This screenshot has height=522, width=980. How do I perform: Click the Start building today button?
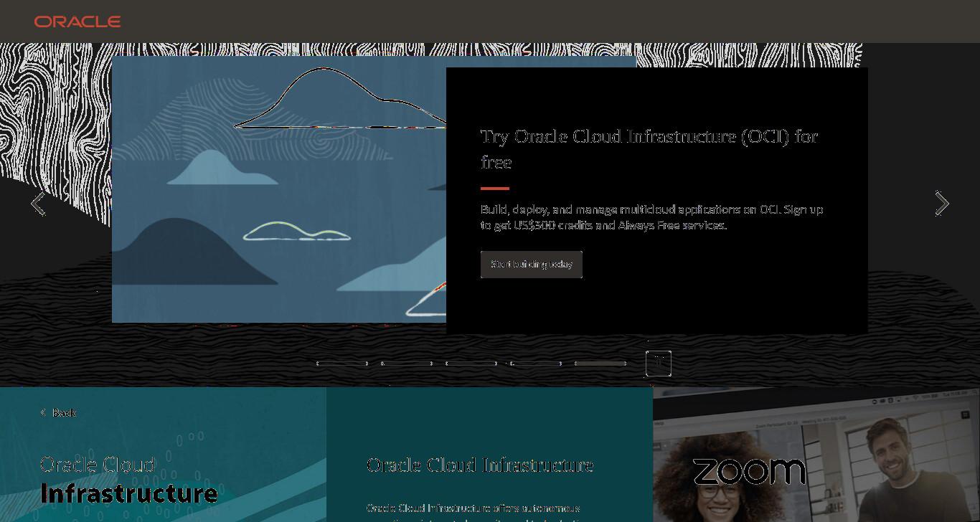click(x=532, y=265)
